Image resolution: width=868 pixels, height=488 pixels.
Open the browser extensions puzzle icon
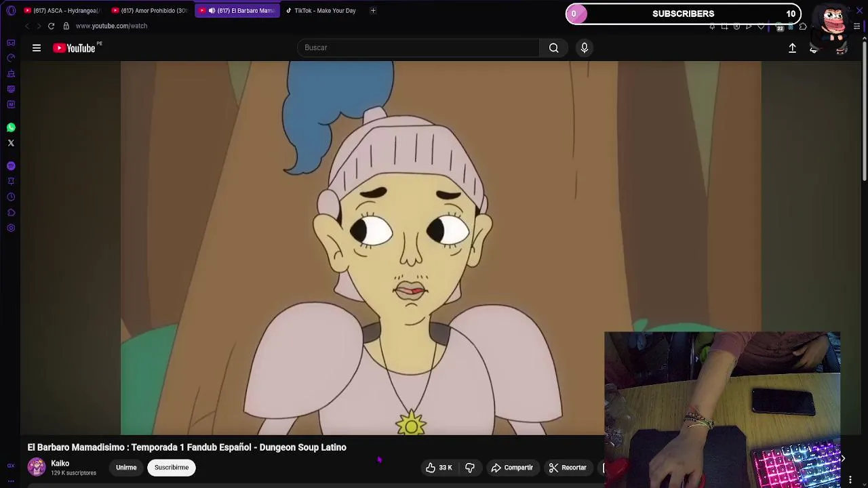click(x=803, y=26)
